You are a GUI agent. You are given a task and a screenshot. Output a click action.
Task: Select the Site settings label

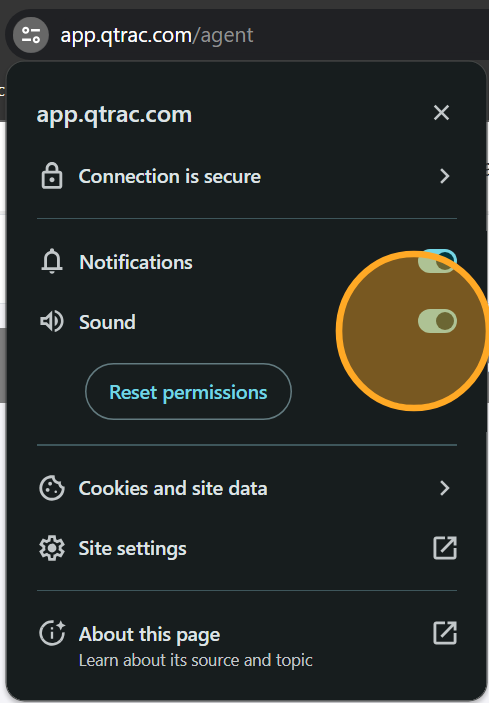133,548
